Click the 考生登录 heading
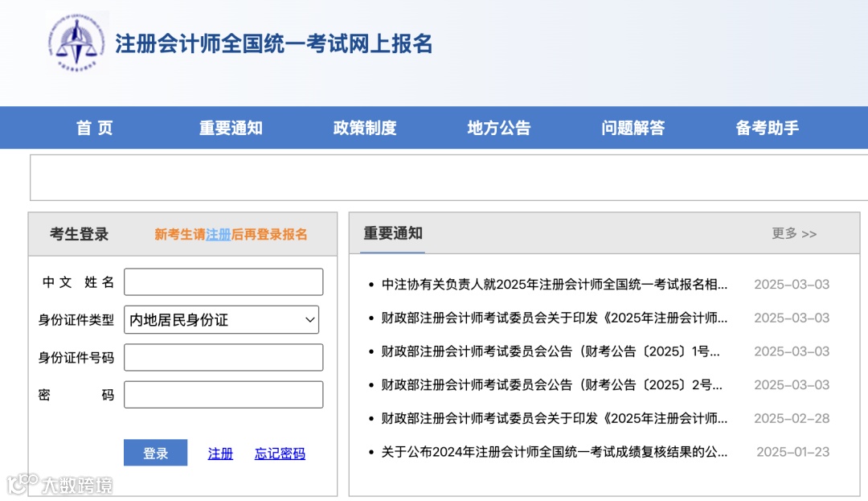This screenshot has width=868, height=501. [79, 234]
